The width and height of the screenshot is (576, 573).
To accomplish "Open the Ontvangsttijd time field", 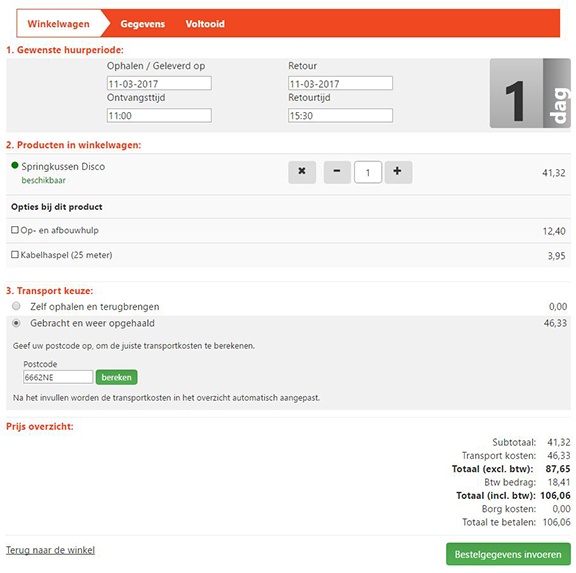I will (159, 115).
